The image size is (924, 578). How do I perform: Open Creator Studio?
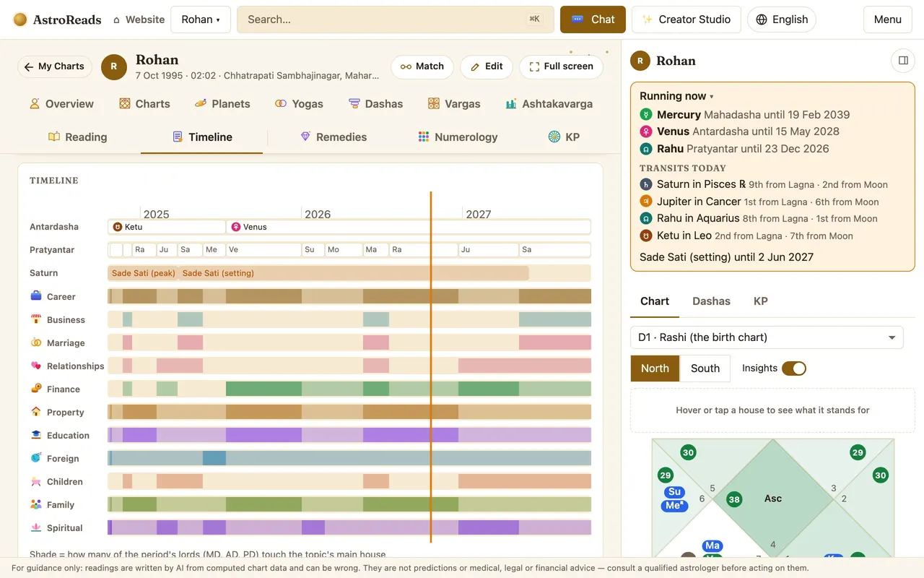pyautogui.click(x=686, y=20)
